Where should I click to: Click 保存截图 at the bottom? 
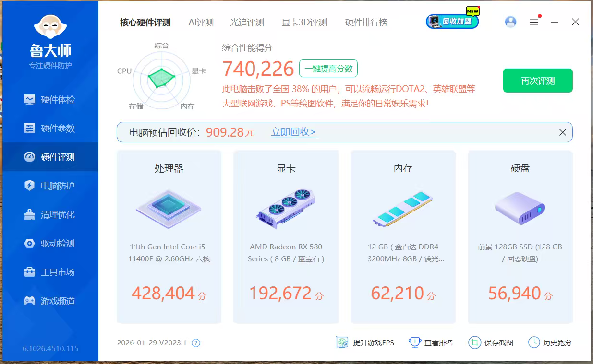click(491, 342)
